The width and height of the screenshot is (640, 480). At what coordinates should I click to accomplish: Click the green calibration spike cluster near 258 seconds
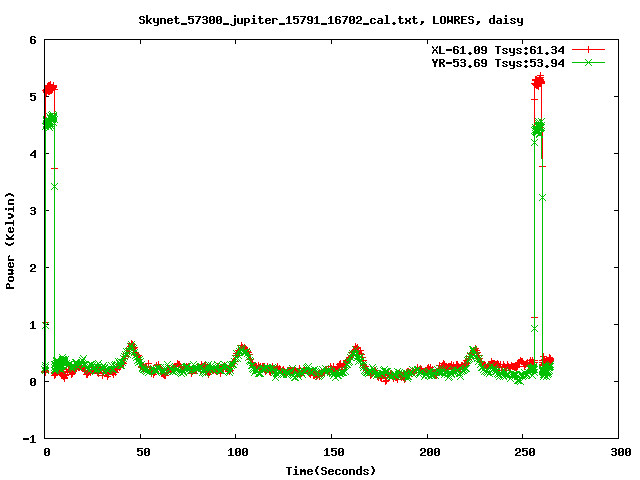538,128
